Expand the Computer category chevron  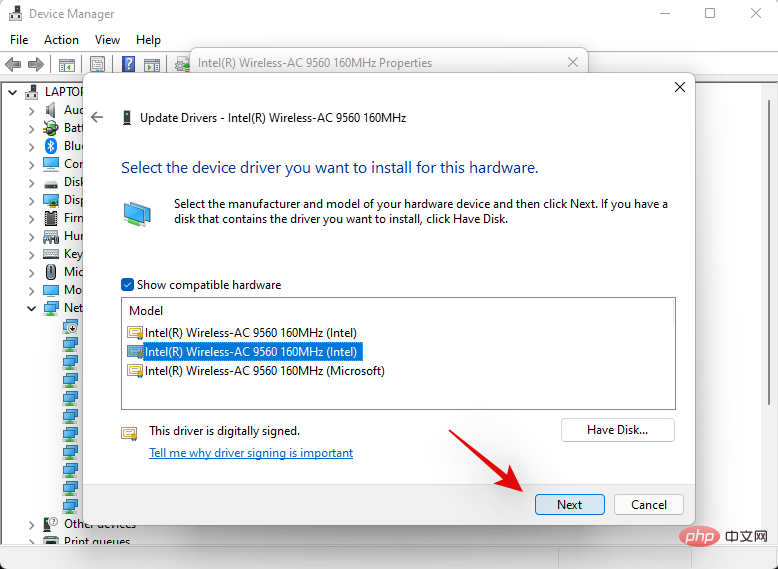[x=32, y=164]
